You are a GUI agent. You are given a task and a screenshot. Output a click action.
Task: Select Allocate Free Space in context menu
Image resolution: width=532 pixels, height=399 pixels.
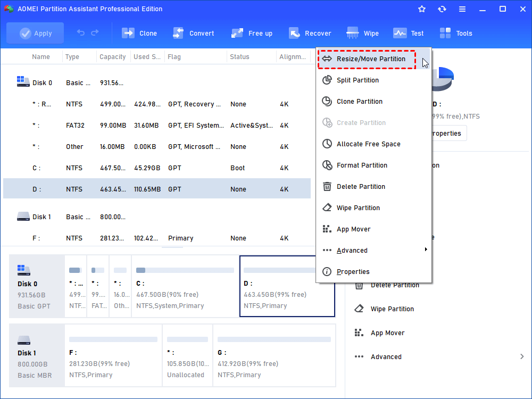373,144
